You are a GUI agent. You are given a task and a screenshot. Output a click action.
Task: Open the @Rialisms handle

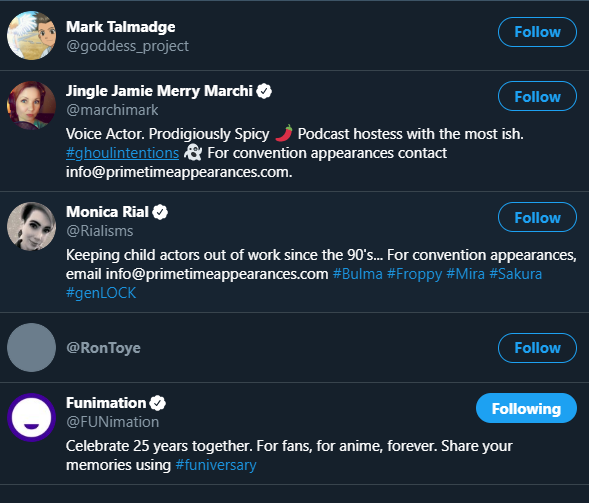coord(100,231)
